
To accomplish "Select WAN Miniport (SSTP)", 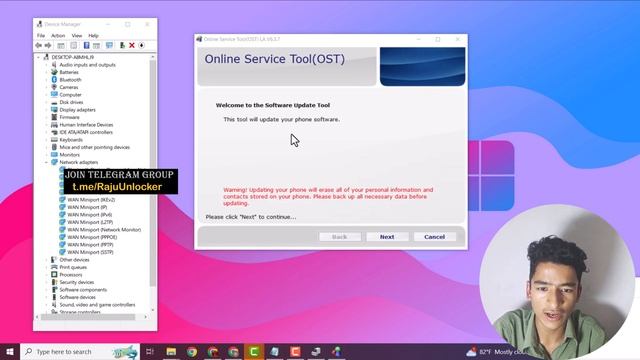I will click(x=90, y=252).
